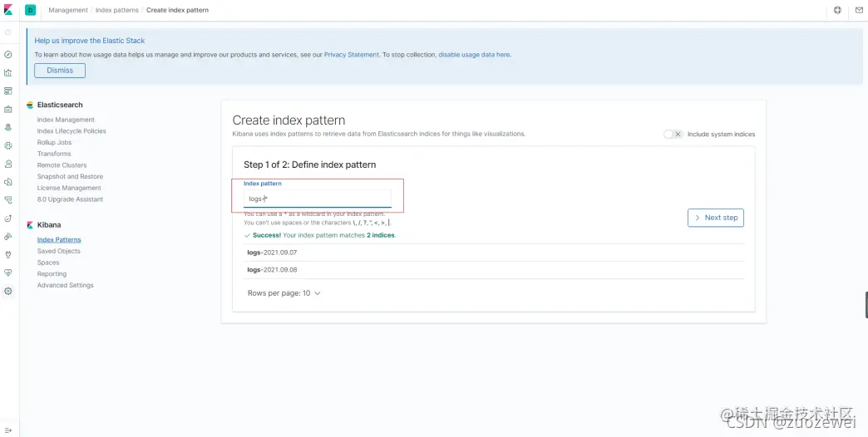868x437 pixels.
Task: Open Management from the gear sidebar icon
Action: click(x=8, y=291)
